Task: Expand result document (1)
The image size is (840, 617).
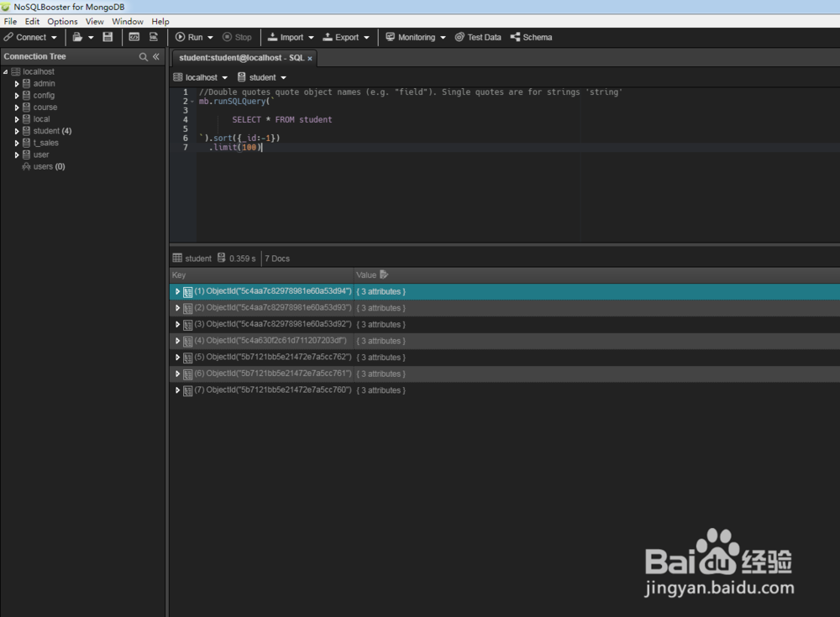Action: point(177,291)
